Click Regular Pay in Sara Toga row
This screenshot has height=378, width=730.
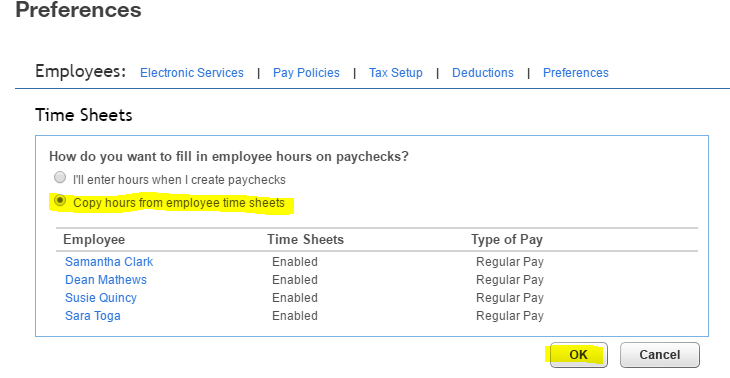click(510, 316)
